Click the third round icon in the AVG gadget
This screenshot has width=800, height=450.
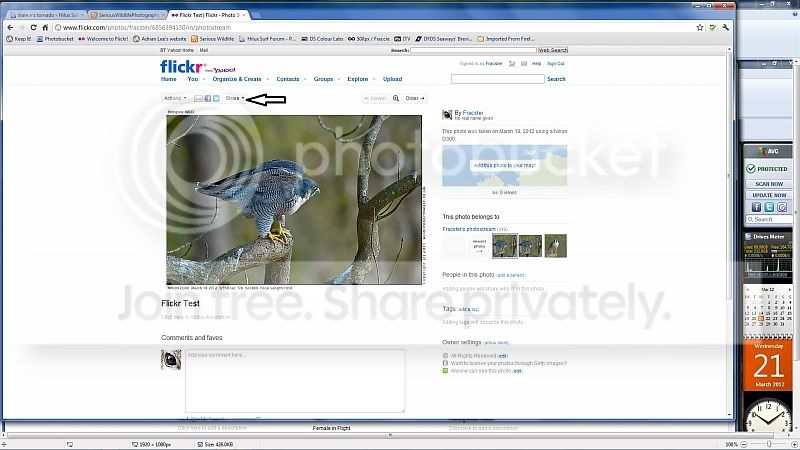[782, 207]
